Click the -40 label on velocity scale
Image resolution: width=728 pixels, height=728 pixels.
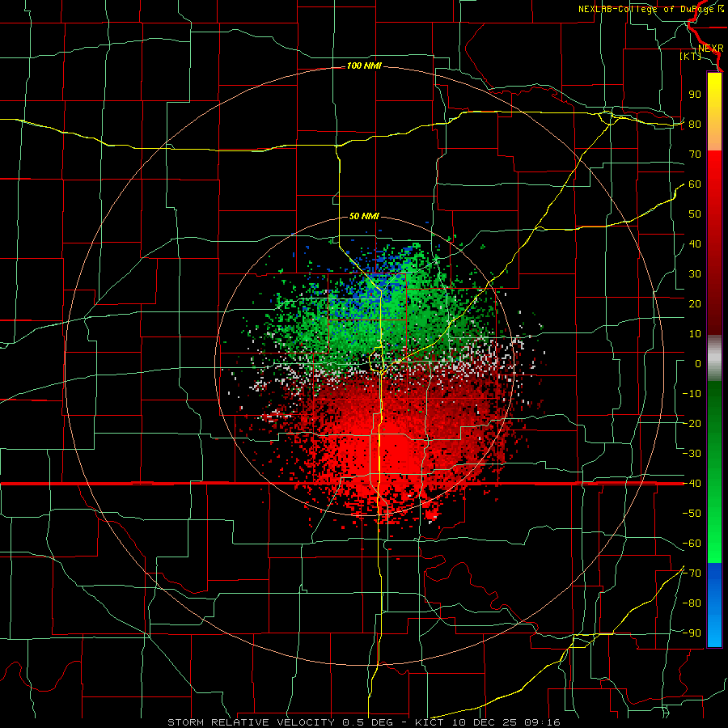click(692, 484)
